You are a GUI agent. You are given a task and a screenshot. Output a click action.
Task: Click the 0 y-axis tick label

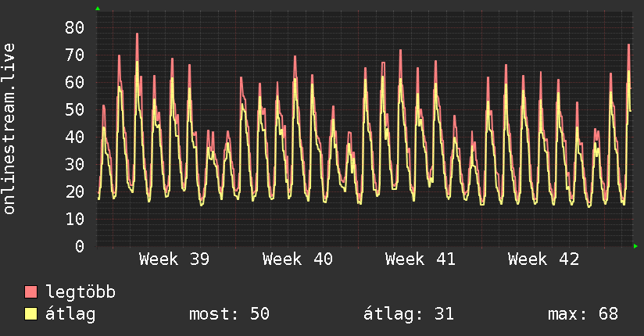[80, 246]
